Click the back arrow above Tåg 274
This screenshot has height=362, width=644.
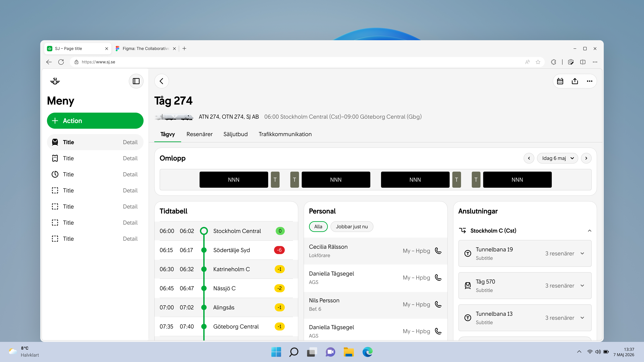(x=162, y=81)
